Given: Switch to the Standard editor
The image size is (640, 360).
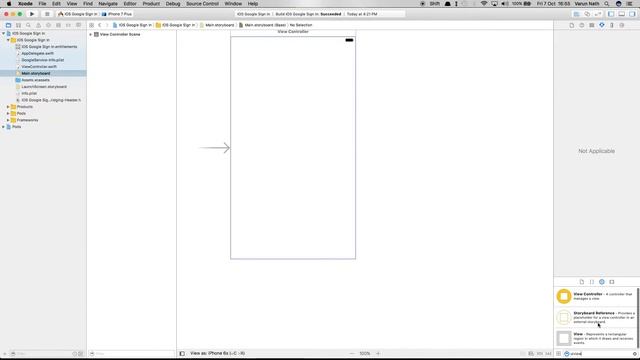Looking at the screenshot, I should [x=576, y=14].
